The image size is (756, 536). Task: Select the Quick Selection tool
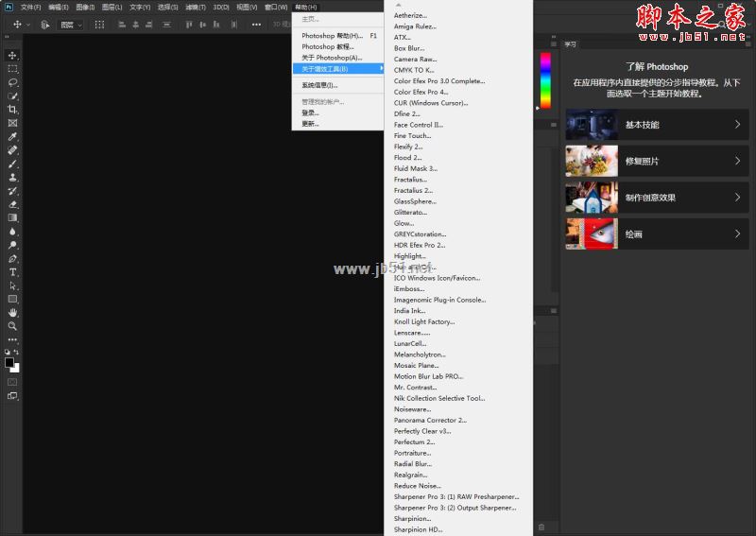pyautogui.click(x=12, y=95)
